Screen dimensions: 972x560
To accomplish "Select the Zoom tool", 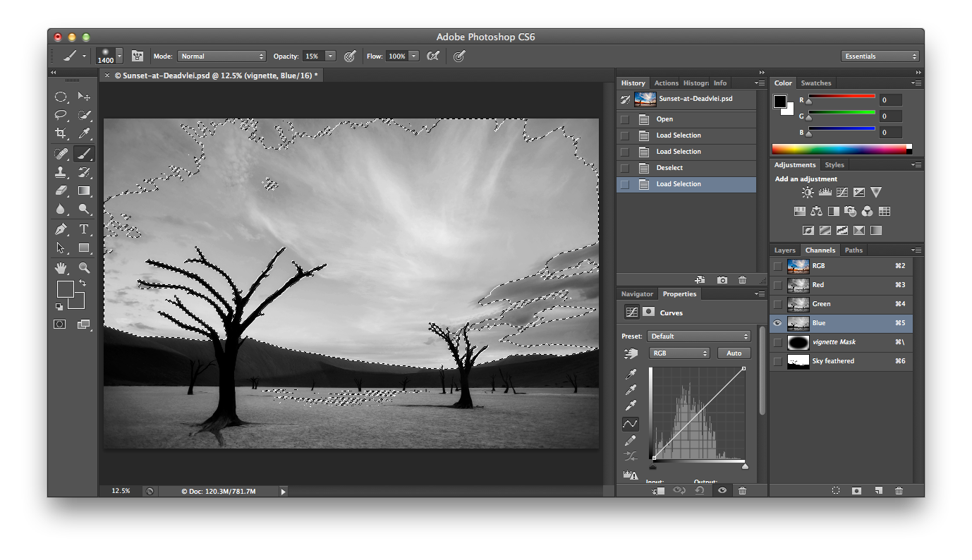I will click(x=84, y=268).
